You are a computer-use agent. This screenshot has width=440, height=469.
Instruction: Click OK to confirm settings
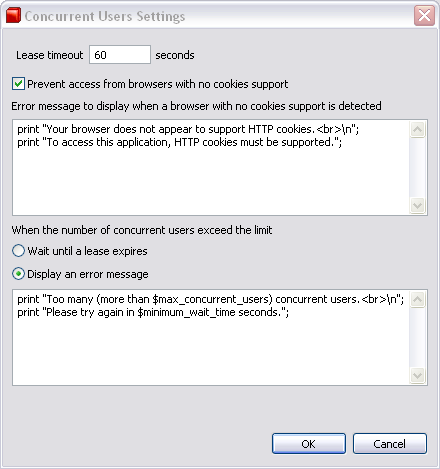point(309,444)
